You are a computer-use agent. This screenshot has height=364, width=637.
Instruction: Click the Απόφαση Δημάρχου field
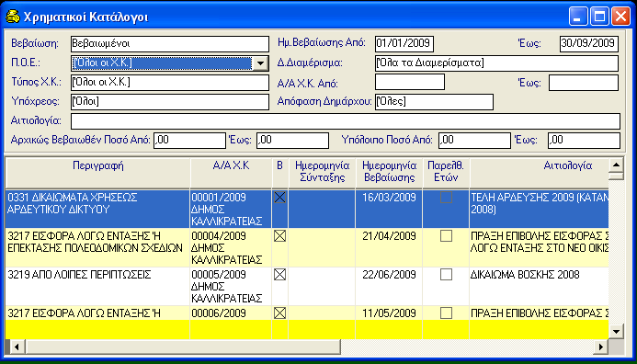[434, 102]
